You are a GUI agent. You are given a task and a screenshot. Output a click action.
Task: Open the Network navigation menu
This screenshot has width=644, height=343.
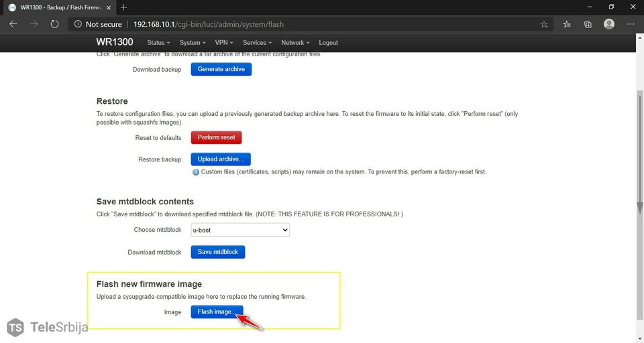click(295, 42)
